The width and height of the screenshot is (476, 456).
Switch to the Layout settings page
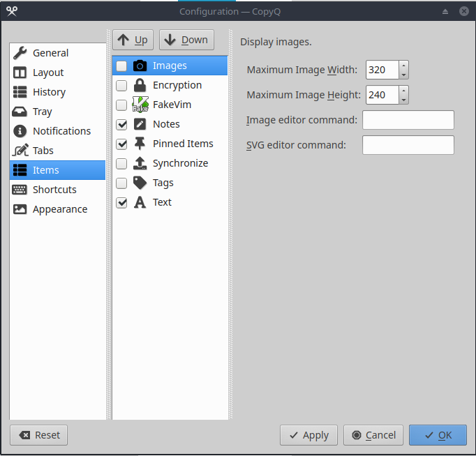(57, 73)
